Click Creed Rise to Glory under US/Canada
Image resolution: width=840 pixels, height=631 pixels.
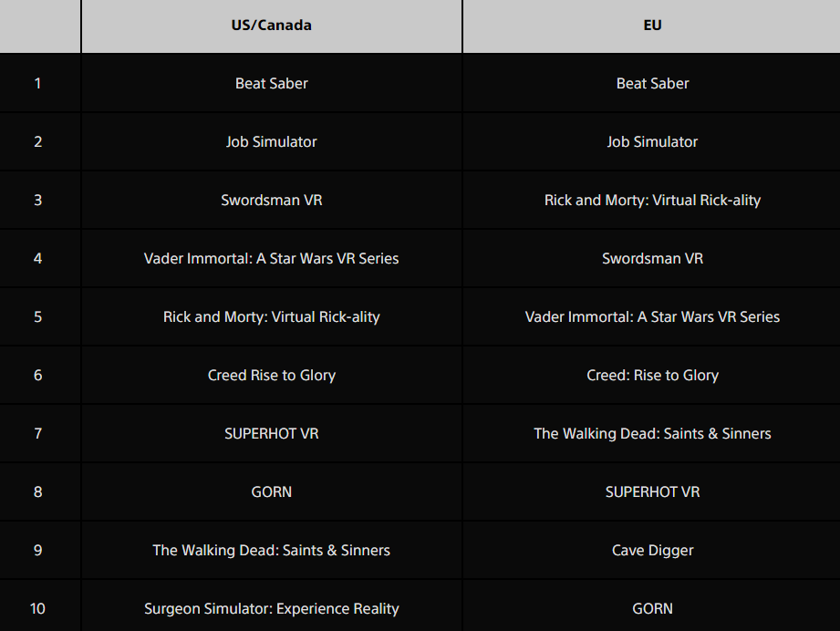(x=272, y=375)
